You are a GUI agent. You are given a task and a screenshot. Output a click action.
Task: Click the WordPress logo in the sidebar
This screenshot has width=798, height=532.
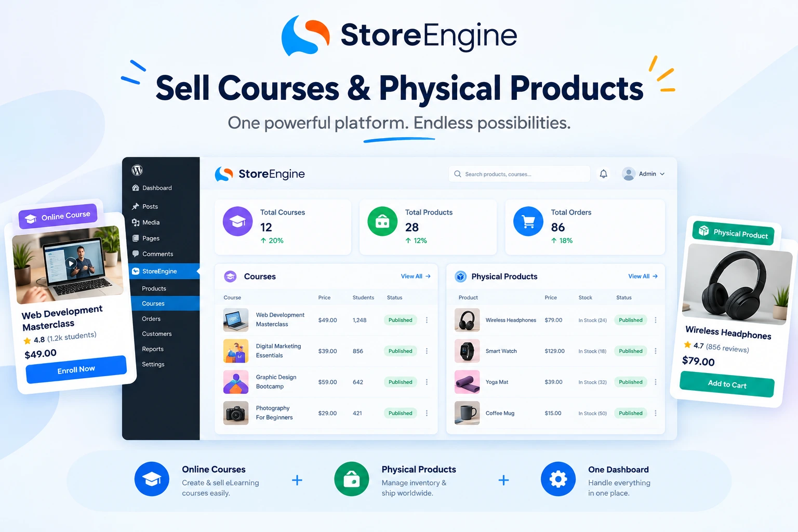(137, 170)
